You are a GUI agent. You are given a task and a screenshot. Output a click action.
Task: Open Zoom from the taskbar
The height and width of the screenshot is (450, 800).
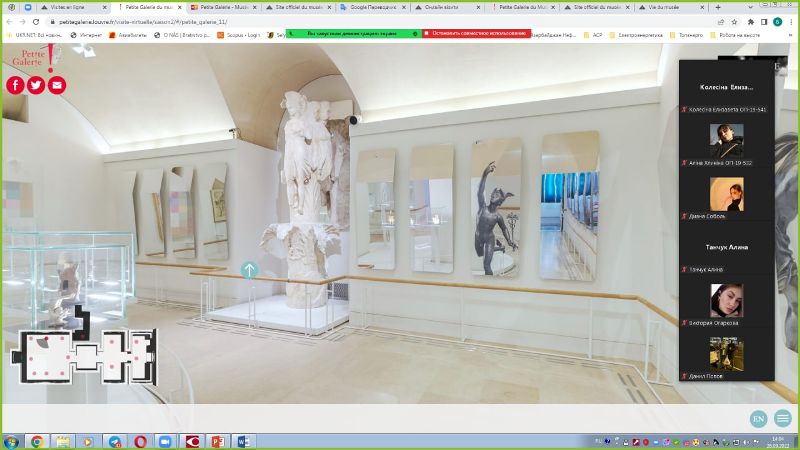(165, 441)
